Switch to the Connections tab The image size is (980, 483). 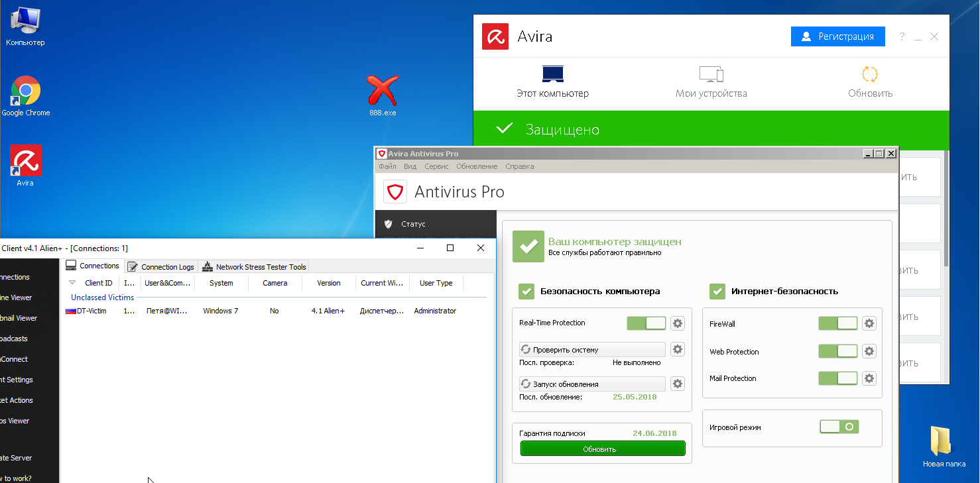[93, 266]
